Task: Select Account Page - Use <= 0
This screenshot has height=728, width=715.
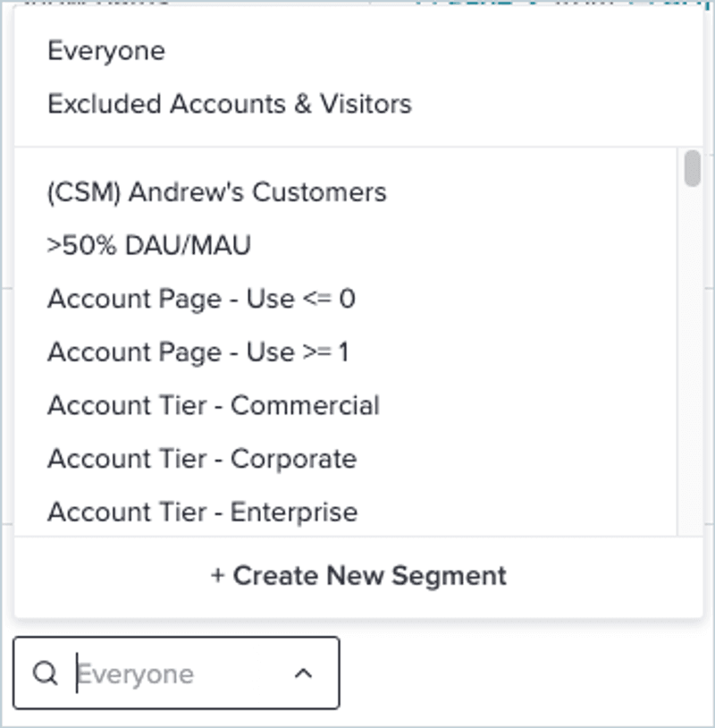Action: tap(201, 299)
